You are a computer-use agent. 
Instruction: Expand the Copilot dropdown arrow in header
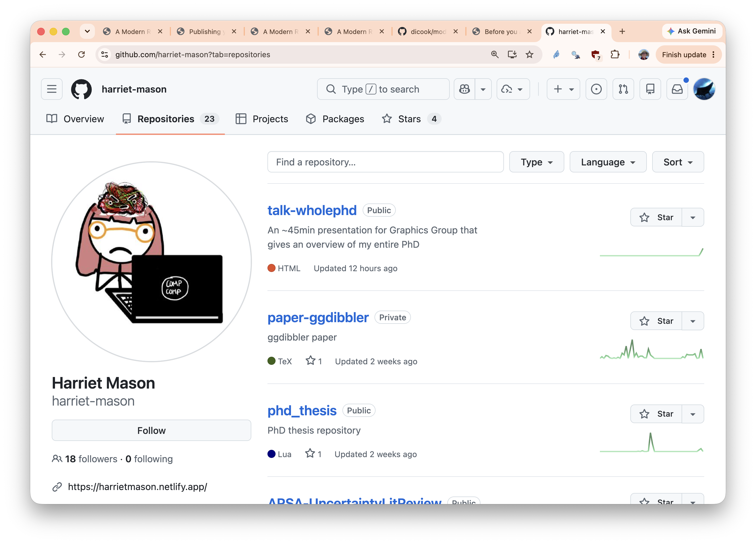[x=483, y=89]
